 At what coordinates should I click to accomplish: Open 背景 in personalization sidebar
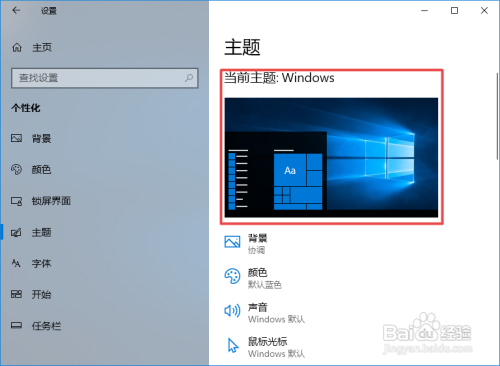point(41,138)
